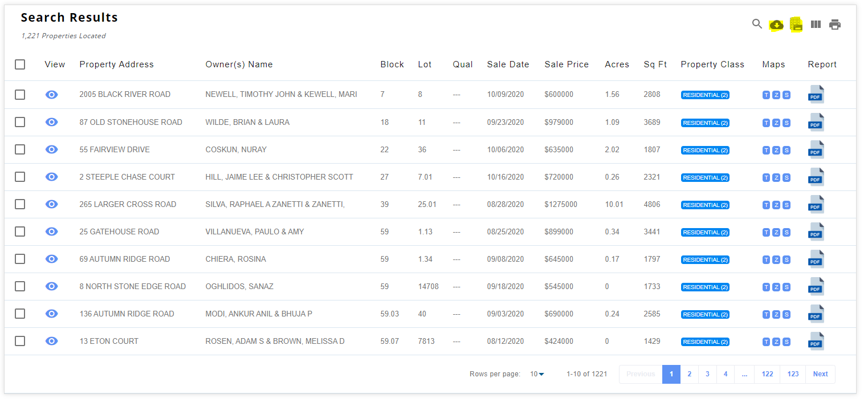The height and width of the screenshot is (402, 868).
Task: Open PDF report for 69 Autumn Ridge Road
Action: [x=816, y=259]
